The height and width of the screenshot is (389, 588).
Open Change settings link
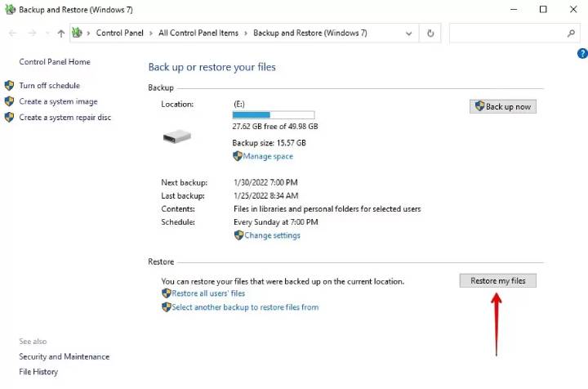[x=272, y=235]
